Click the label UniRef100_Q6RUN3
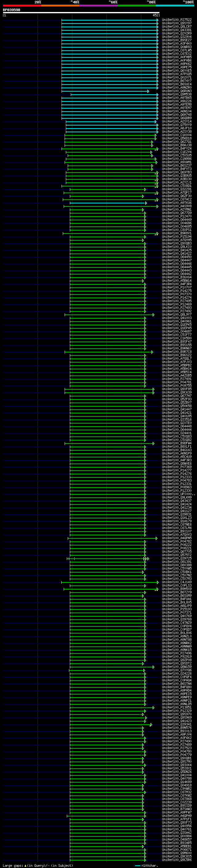Viewport: 197px width, 868px height. click(x=176, y=91)
